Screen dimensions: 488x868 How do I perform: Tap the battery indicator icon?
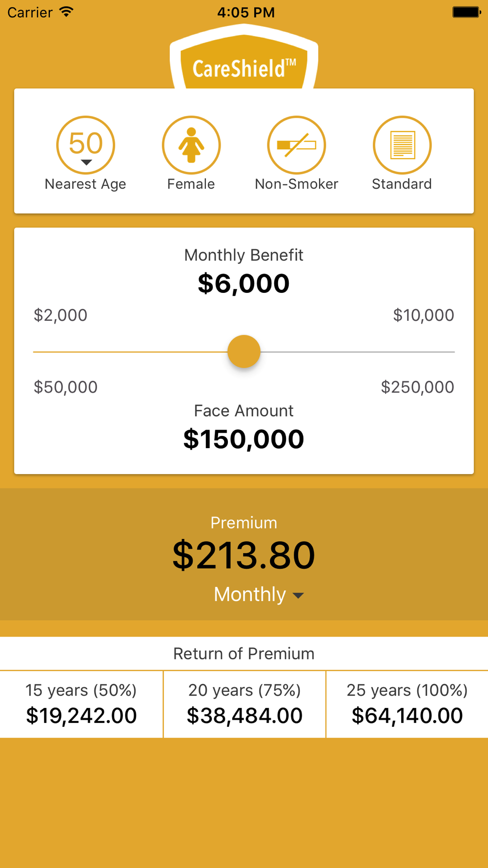point(467,12)
